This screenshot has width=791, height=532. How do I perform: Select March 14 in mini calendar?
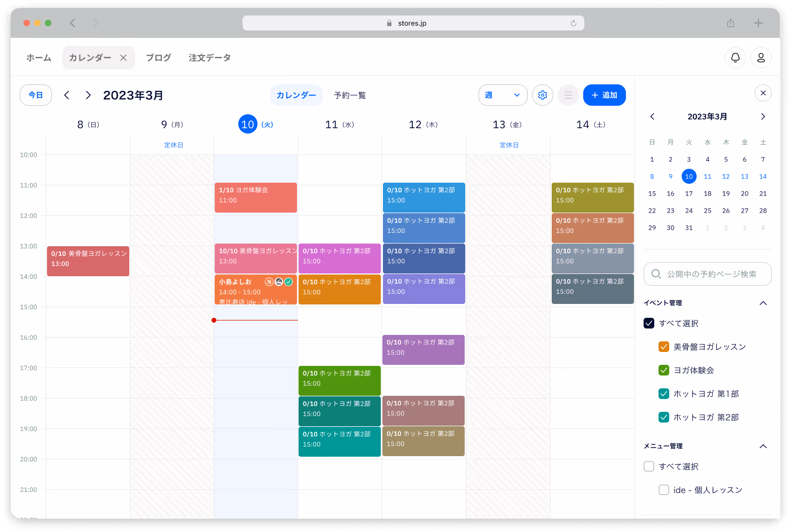click(763, 176)
